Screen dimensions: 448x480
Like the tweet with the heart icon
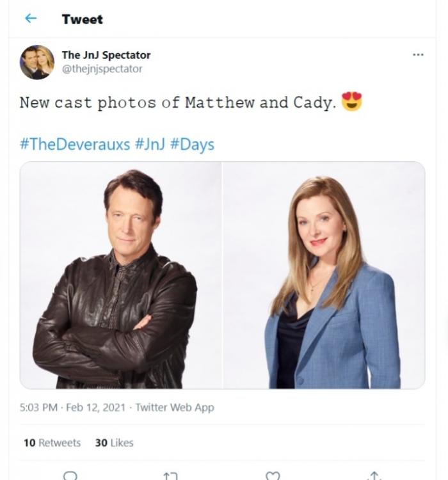pos(273,476)
